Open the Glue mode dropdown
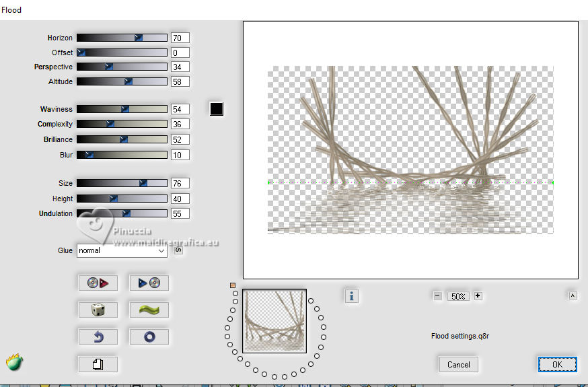The height and width of the screenshot is (387, 588). point(122,250)
